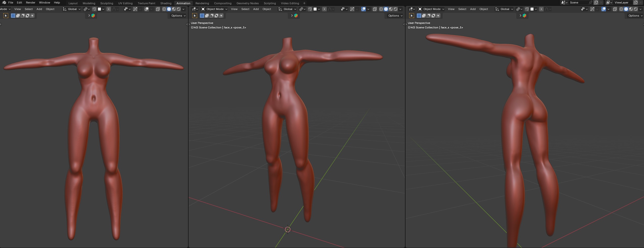The image size is (644, 248).
Task: Select rendered shading in left viewport
Action: (x=179, y=9)
